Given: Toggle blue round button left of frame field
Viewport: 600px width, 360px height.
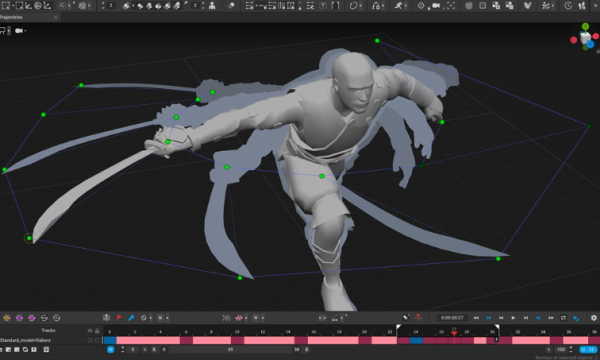Looking at the screenshot, I should [x=111, y=349].
